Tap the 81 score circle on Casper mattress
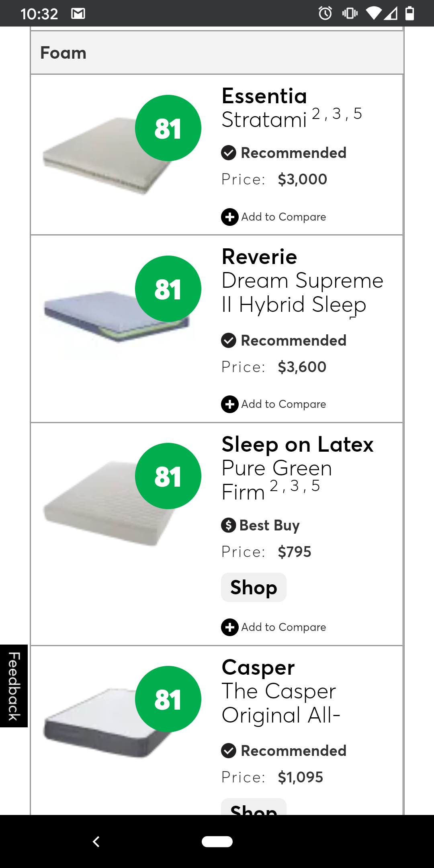The image size is (434, 868). [x=168, y=699]
